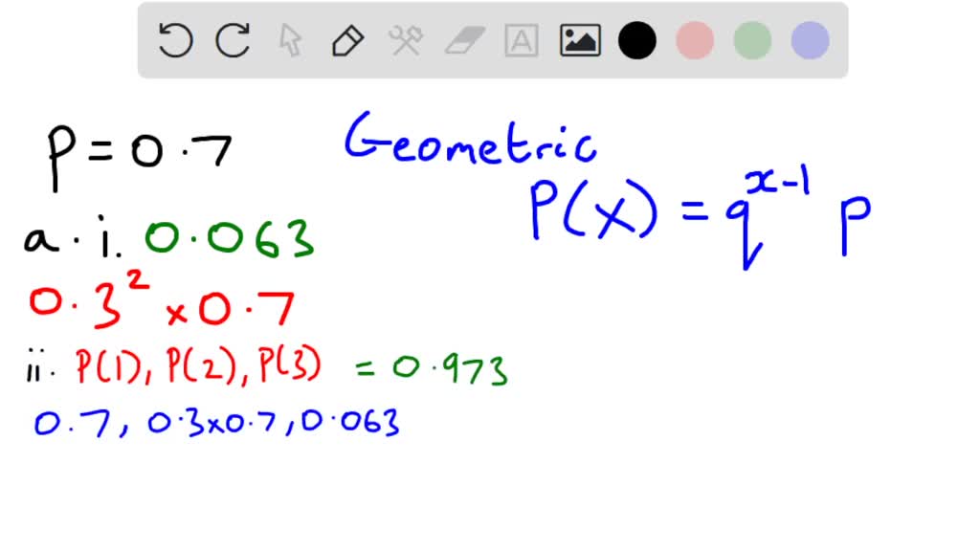Choose the purple color swatch

[810, 40]
